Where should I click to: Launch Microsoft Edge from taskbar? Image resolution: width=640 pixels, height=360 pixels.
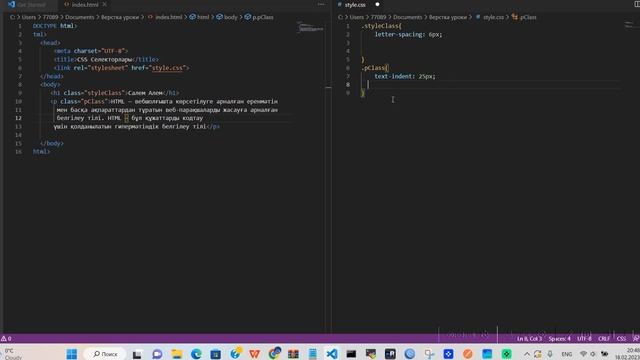pyautogui.click(x=196, y=354)
